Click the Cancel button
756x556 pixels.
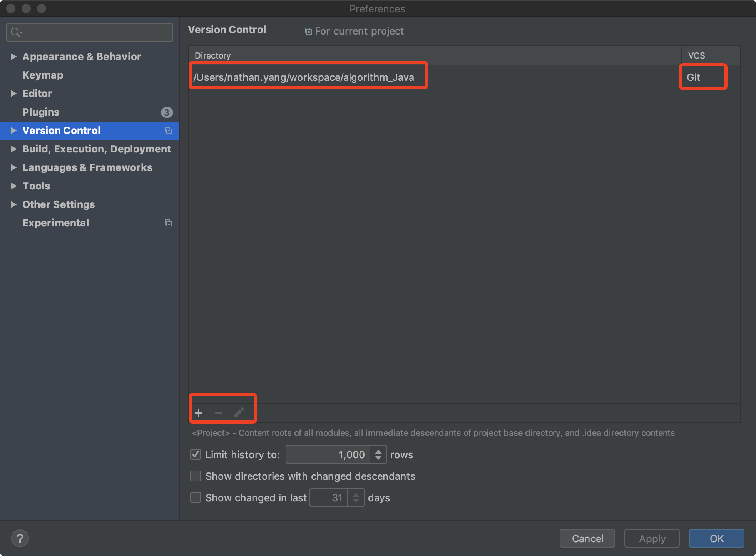587,538
